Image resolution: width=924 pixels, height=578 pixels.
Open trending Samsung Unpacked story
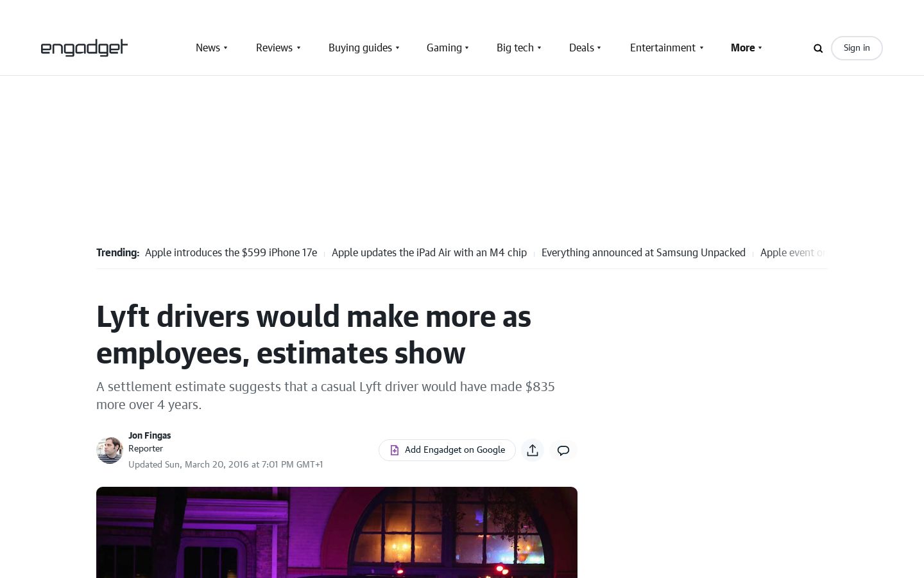click(644, 252)
